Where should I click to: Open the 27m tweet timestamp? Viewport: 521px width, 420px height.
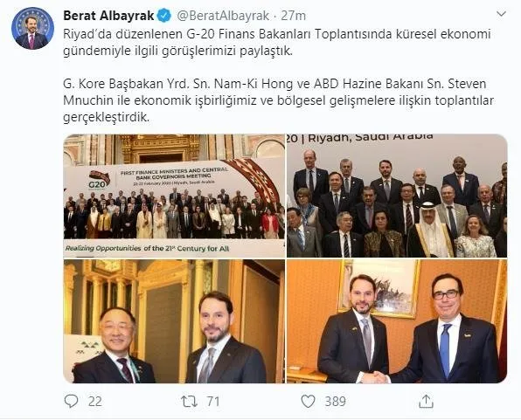(294, 16)
